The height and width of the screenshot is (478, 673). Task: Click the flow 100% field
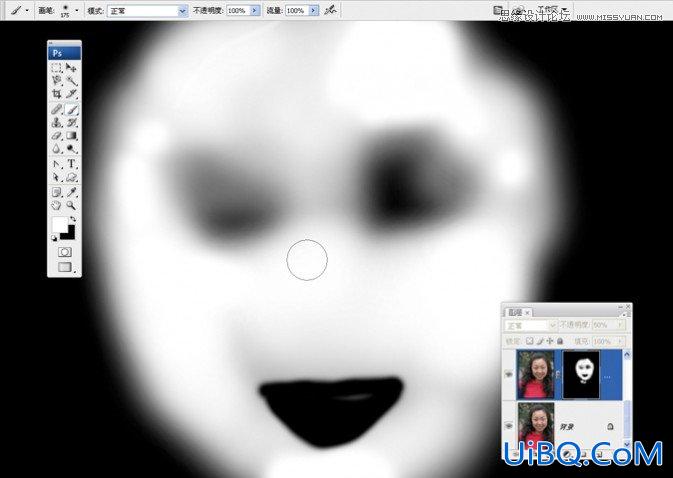296,10
